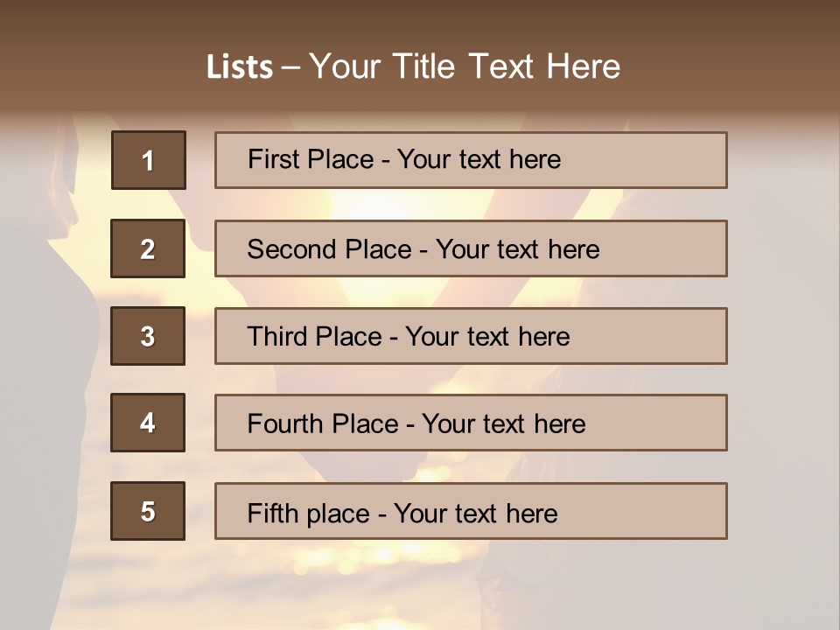Select the Fifth place text bar
This screenshot has height=630, width=840.
pos(471,511)
